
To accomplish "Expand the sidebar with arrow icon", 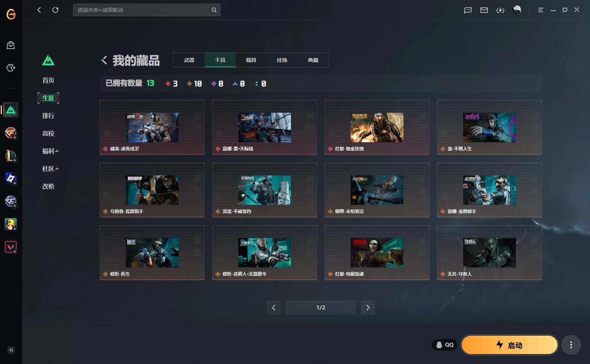I will click(x=11, y=350).
